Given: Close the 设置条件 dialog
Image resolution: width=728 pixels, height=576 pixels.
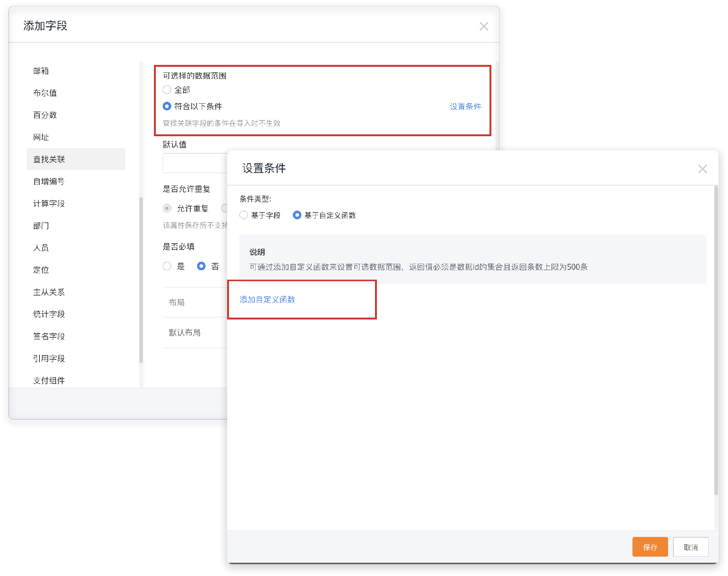Looking at the screenshot, I should (x=702, y=169).
